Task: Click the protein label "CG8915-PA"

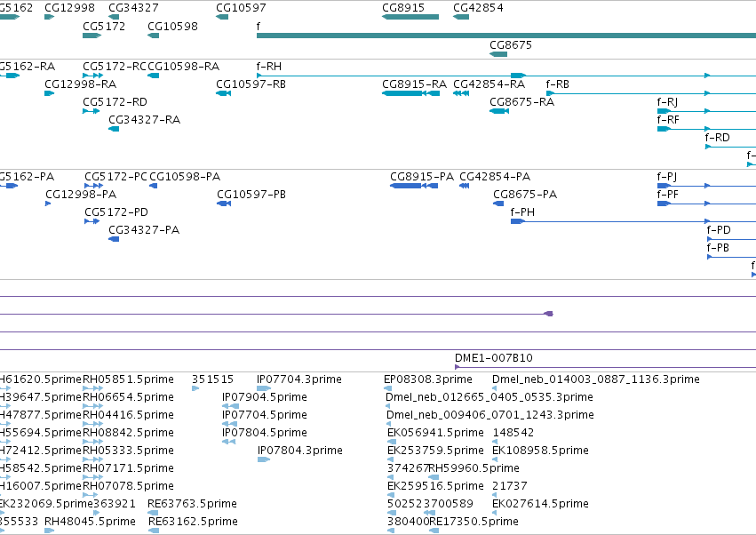Action: pyautogui.click(x=422, y=177)
